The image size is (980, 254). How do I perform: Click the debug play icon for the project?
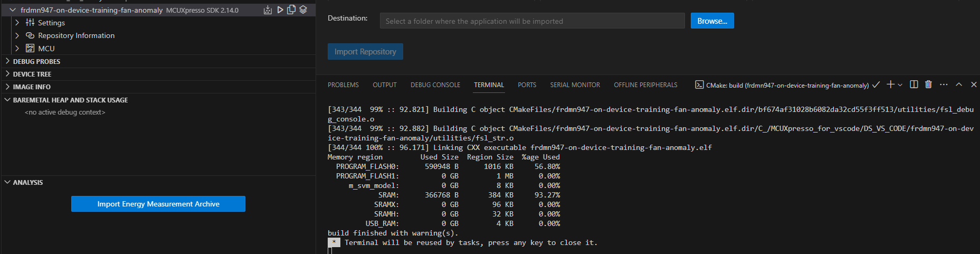280,10
